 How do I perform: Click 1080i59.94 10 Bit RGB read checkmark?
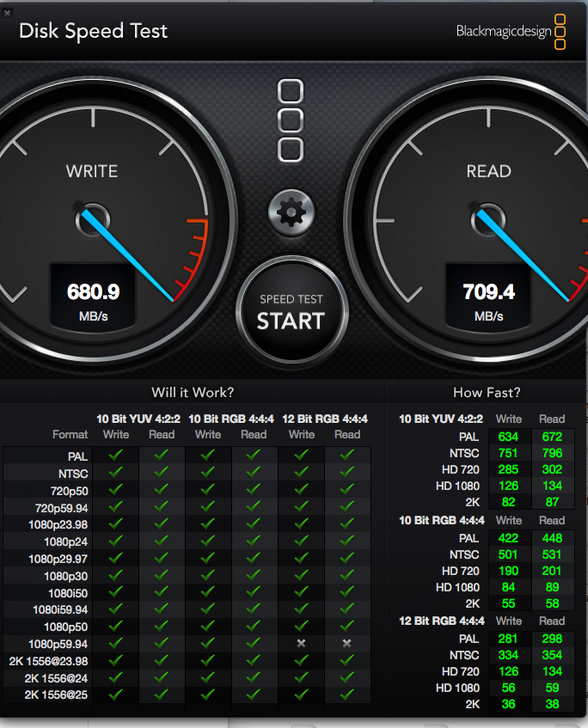[x=253, y=609]
